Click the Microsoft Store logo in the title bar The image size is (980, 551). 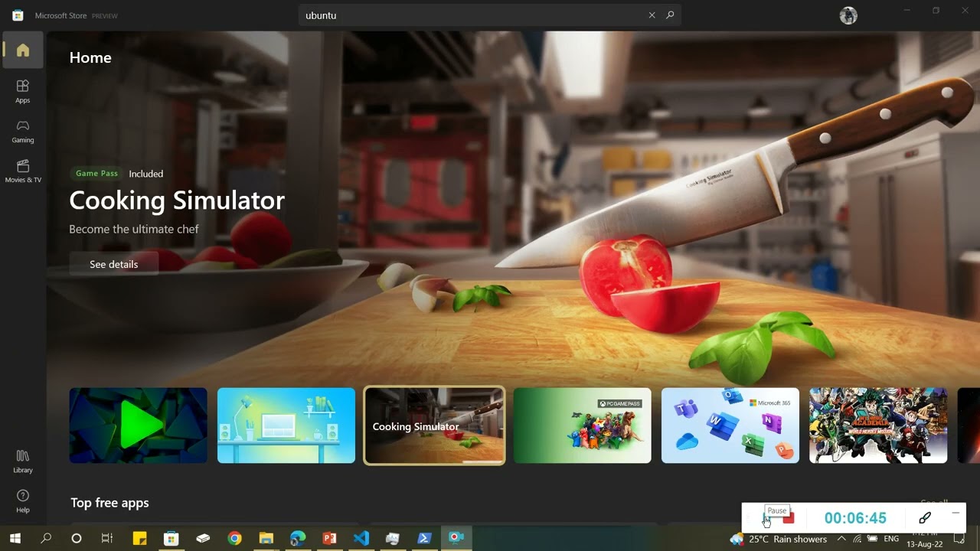tap(18, 15)
